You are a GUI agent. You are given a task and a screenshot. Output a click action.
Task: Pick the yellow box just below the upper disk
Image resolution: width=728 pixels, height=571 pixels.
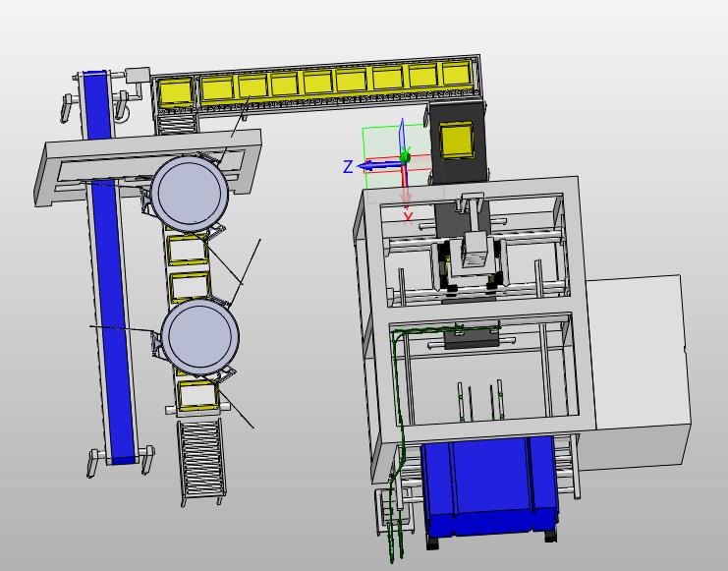[187, 250]
